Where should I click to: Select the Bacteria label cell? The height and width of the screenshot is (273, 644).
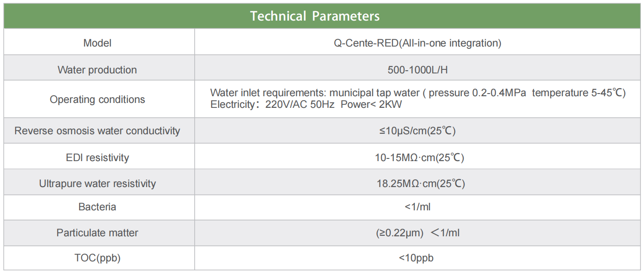click(98, 207)
